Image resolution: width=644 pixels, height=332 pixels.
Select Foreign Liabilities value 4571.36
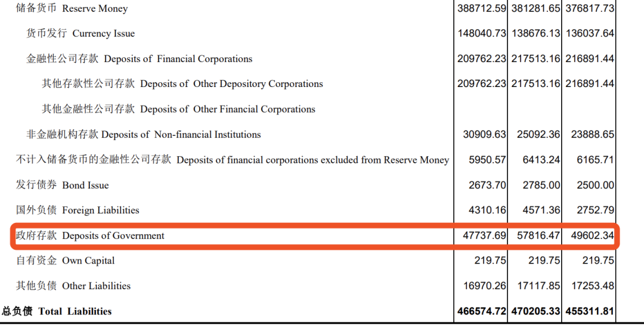(x=541, y=210)
